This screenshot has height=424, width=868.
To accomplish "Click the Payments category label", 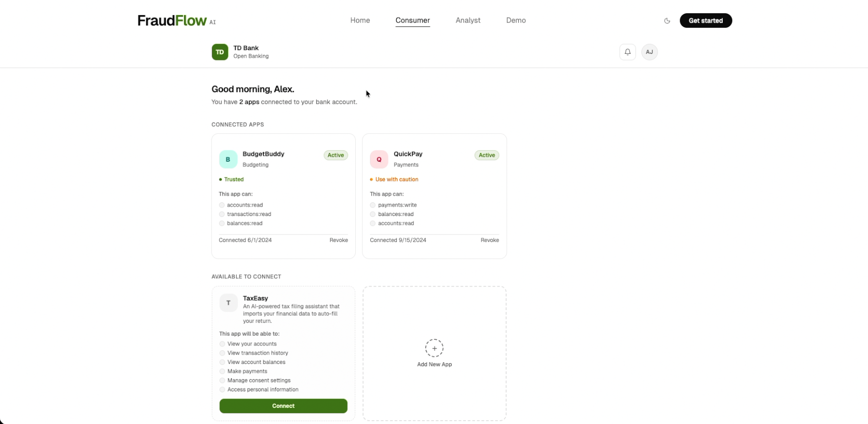I will [x=406, y=165].
